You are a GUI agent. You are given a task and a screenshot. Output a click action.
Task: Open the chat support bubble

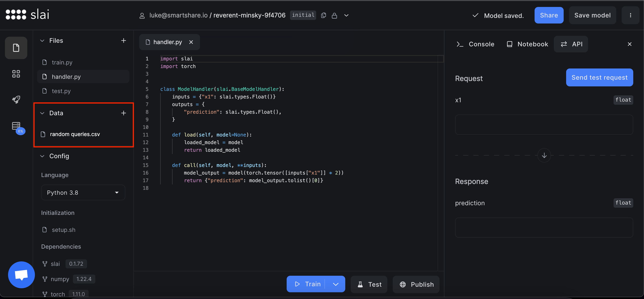[21, 275]
